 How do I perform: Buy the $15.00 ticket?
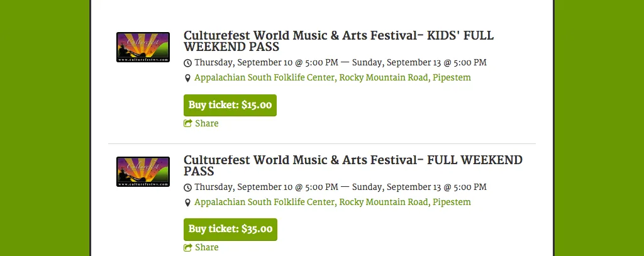[x=230, y=105]
